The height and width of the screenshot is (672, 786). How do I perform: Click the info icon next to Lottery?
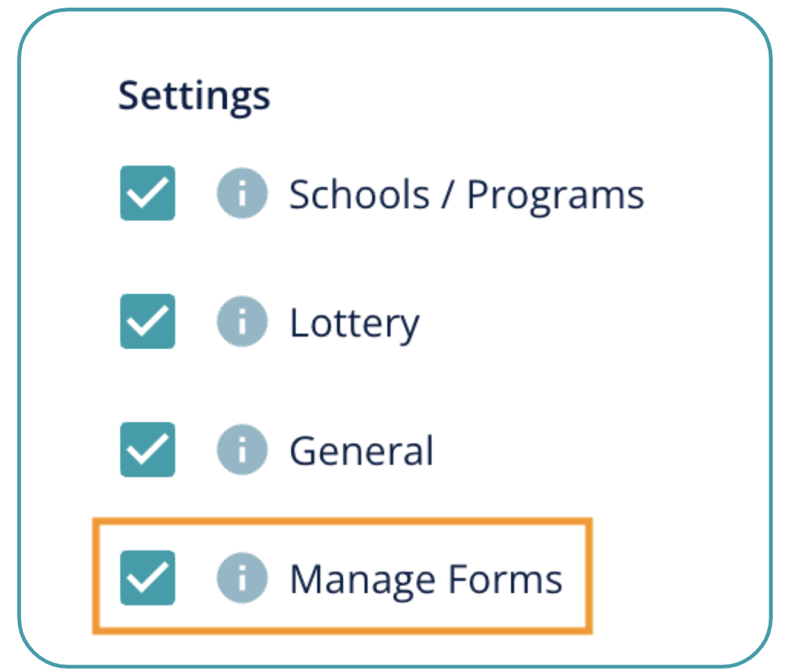point(241,321)
